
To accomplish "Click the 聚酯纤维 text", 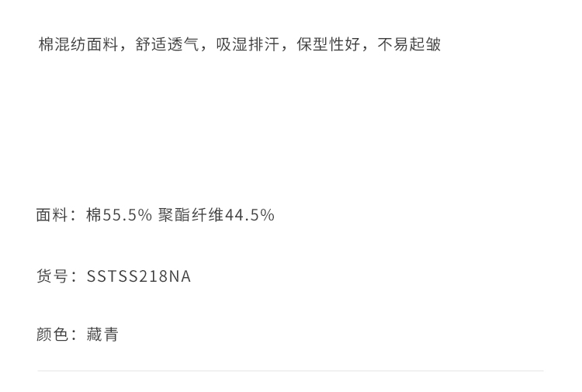I will pos(191,215).
